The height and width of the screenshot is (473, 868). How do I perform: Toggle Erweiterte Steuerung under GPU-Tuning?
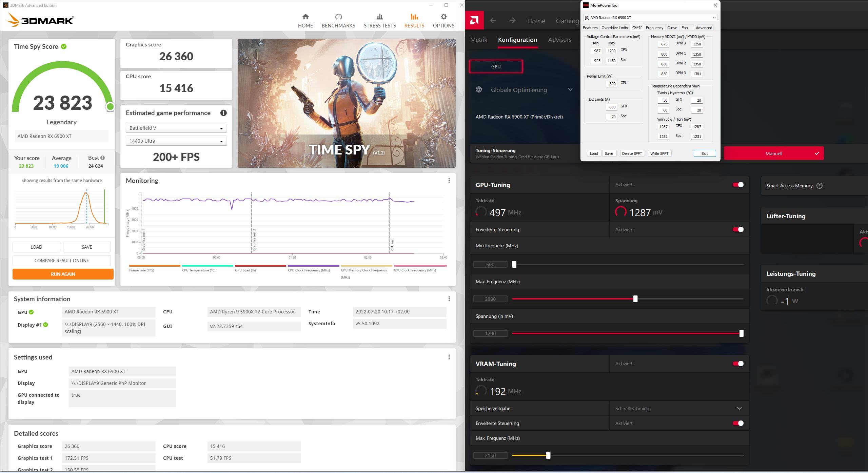[738, 229]
